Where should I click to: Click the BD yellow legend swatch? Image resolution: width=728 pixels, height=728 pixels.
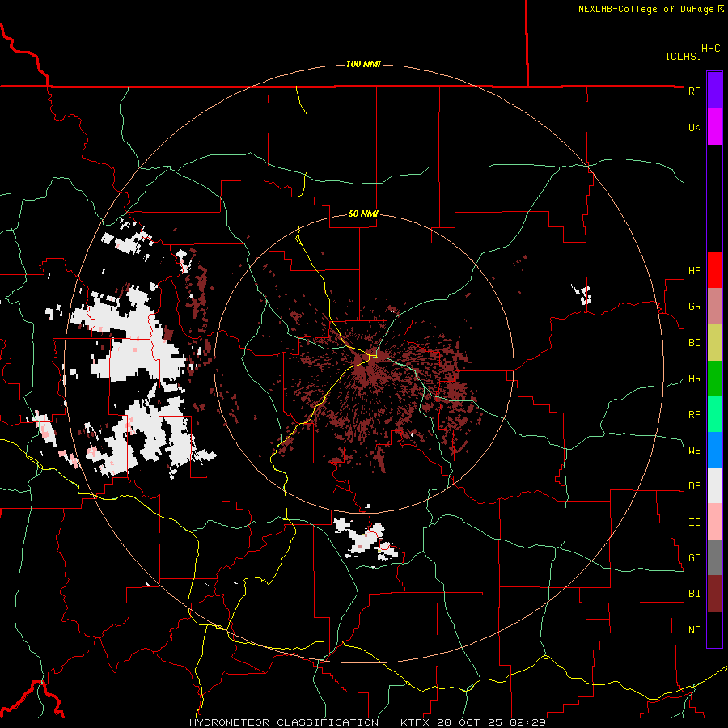tap(714, 342)
